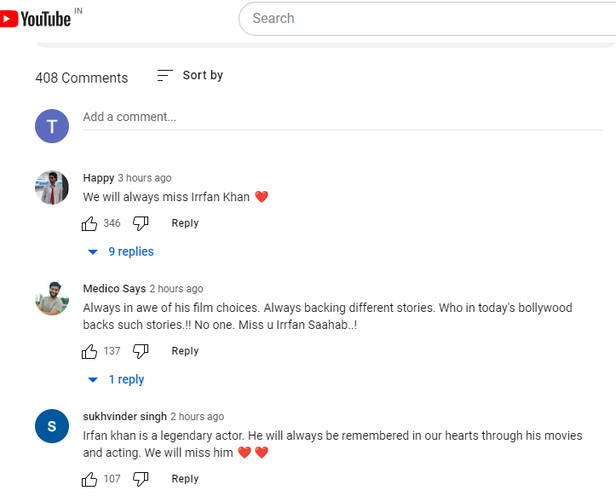Dislike sukhvinder singh's comment
Screen dimensions: 616x502
click(x=141, y=479)
